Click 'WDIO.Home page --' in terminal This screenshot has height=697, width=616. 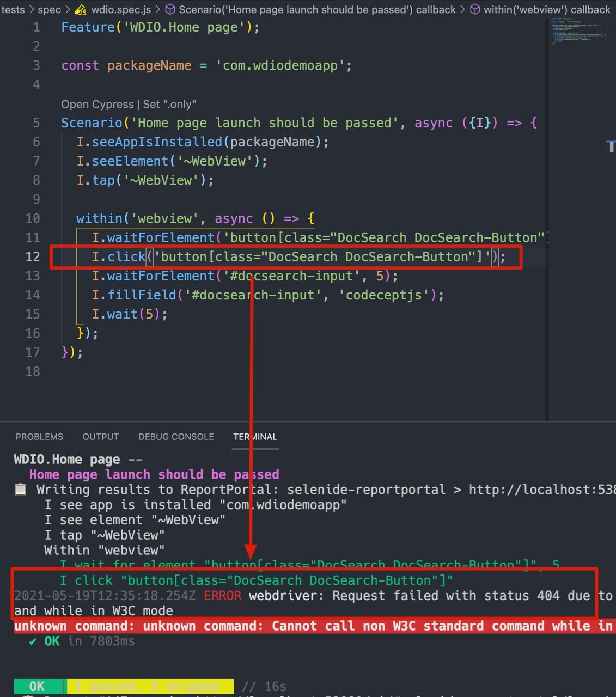point(78,460)
